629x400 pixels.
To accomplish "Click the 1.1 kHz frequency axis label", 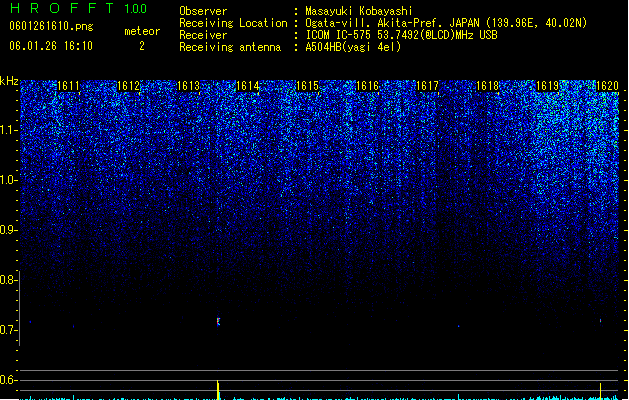I will pyautogui.click(x=9, y=130).
